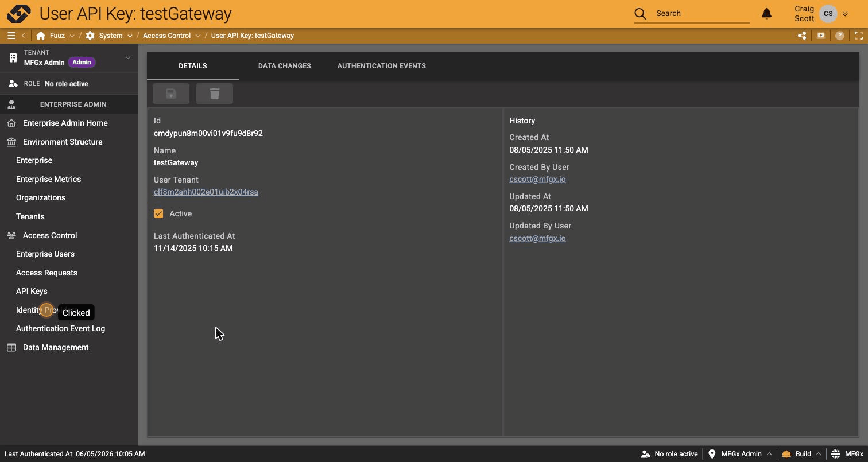
Task: Open Access Control sidebar section
Action: (50, 236)
